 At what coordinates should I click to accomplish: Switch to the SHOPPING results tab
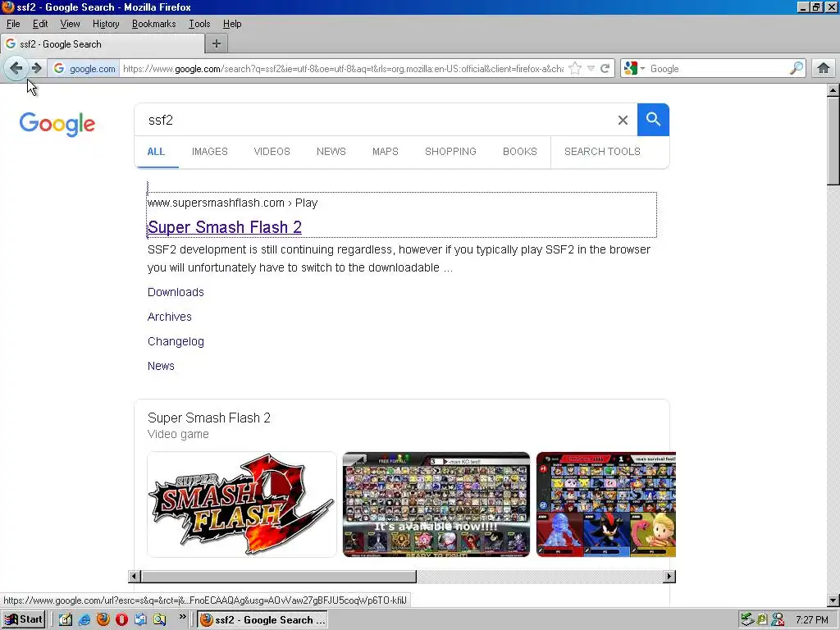click(450, 152)
